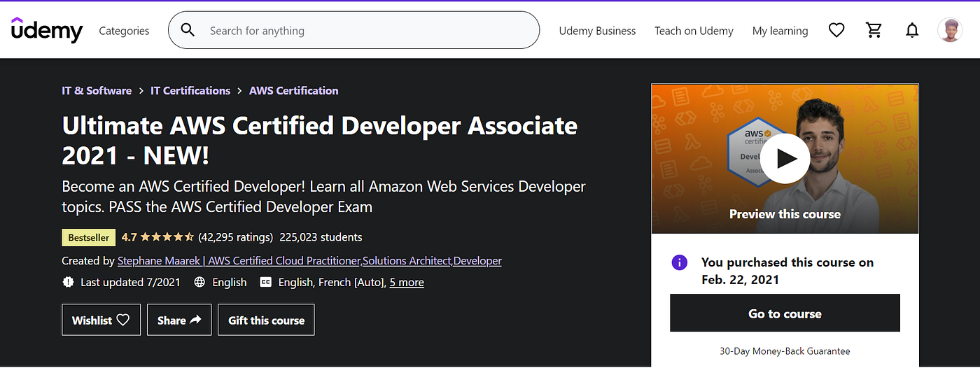The image size is (980, 368).
Task: Click the last updated badge icon
Action: [68, 282]
